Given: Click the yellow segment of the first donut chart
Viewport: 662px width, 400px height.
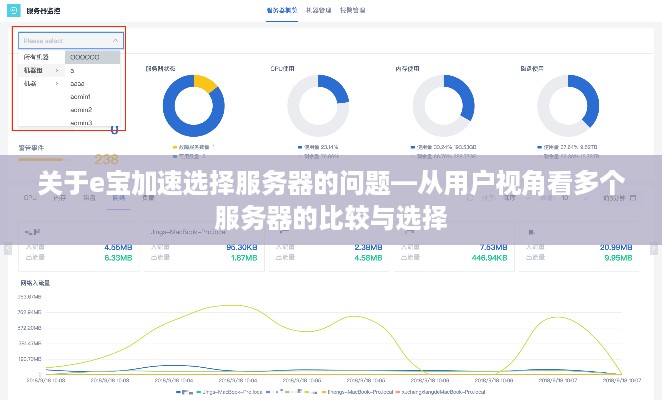Looking at the screenshot, I should coord(205,83).
